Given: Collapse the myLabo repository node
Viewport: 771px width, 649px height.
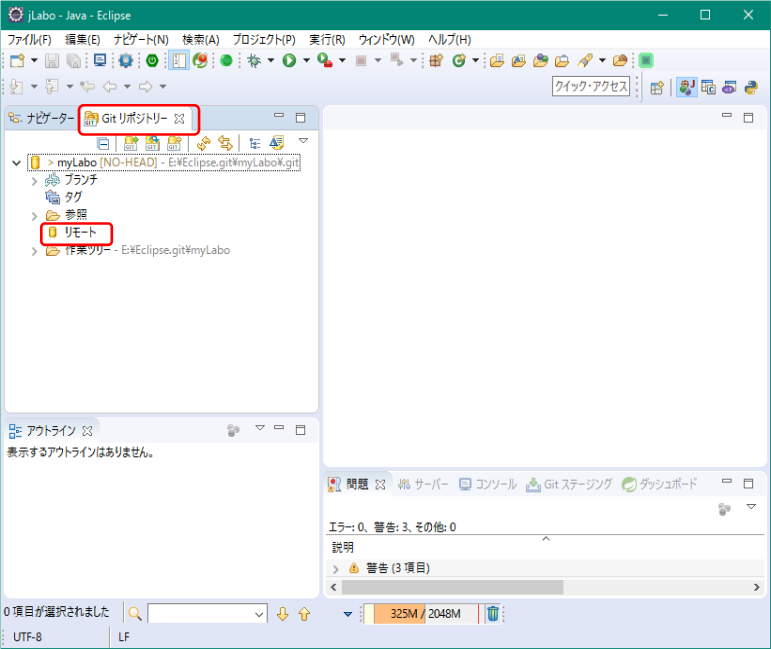Looking at the screenshot, I should click(x=16, y=163).
